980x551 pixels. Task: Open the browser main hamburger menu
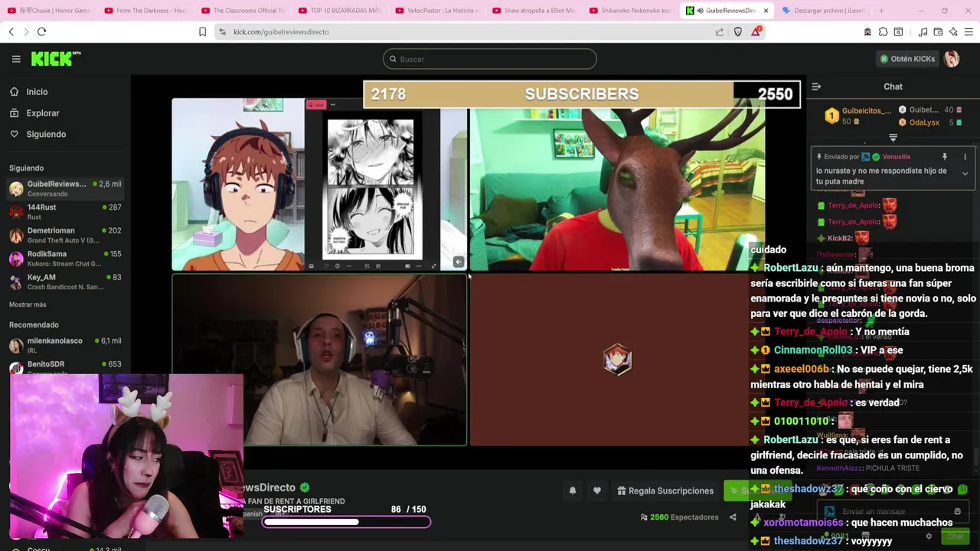pos(969,31)
